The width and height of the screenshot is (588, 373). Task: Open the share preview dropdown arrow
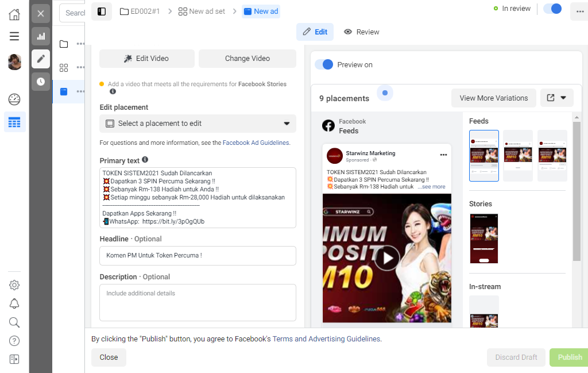pyautogui.click(x=563, y=98)
